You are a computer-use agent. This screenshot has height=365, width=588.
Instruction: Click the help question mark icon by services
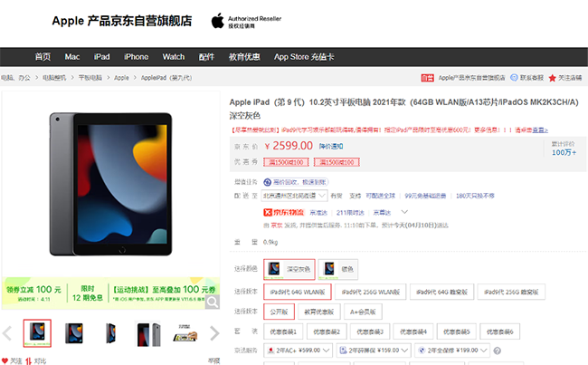tap(498, 351)
